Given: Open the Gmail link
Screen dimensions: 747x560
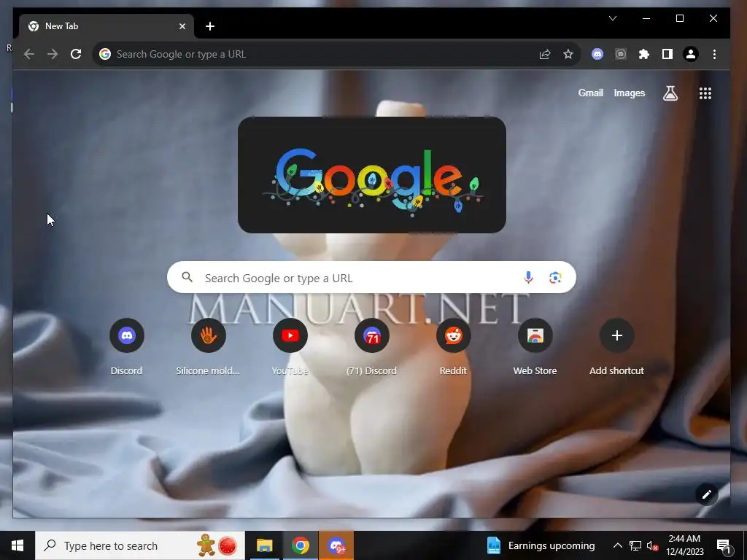Looking at the screenshot, I should 590,93.
